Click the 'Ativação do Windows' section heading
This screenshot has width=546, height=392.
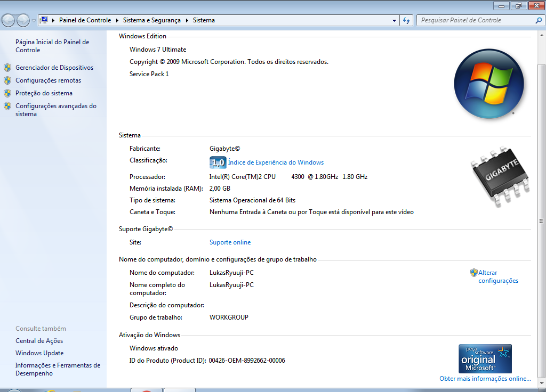coord(149,335)
